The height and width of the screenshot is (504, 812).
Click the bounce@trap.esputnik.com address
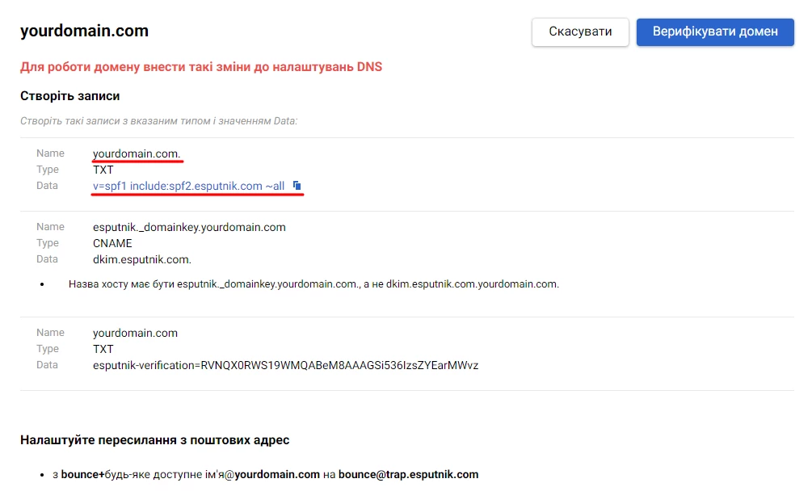pyautogui.click(x=409, y=474)
